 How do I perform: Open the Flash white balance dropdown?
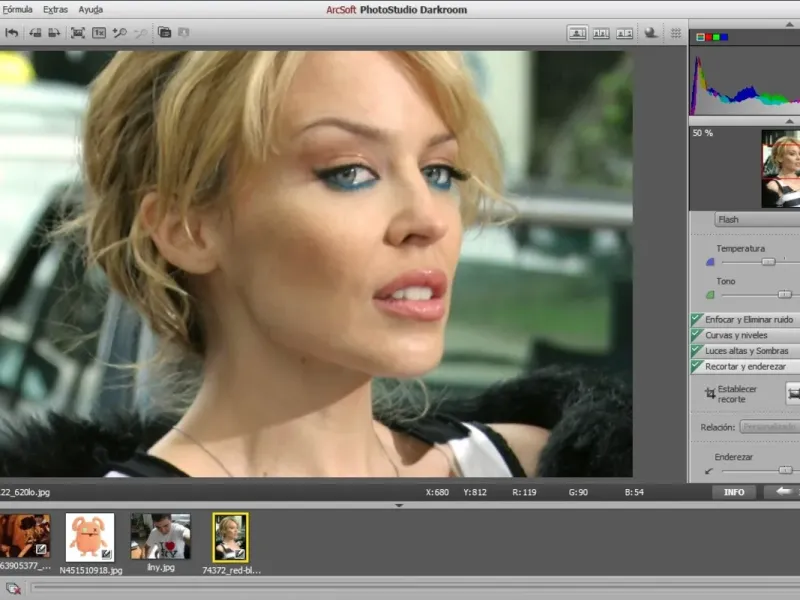point(757,220)
